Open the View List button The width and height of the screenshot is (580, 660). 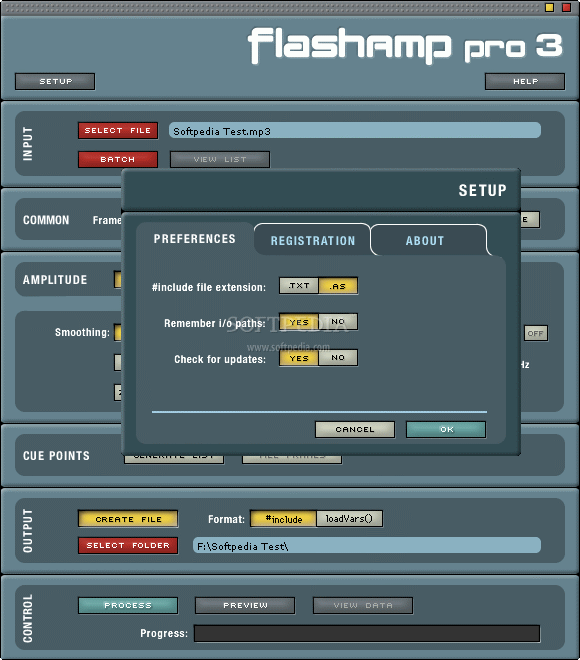coord(220,160)
